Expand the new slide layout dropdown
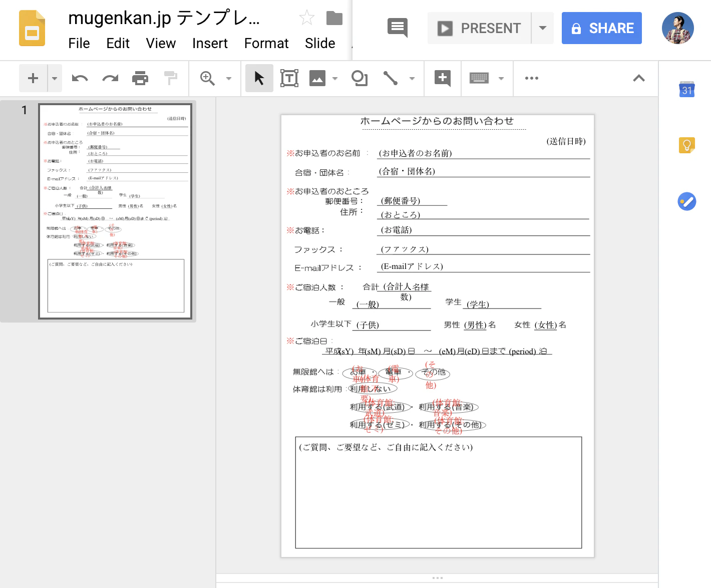Viewport: 711px width, 588px height. click(x=55, y=78)
